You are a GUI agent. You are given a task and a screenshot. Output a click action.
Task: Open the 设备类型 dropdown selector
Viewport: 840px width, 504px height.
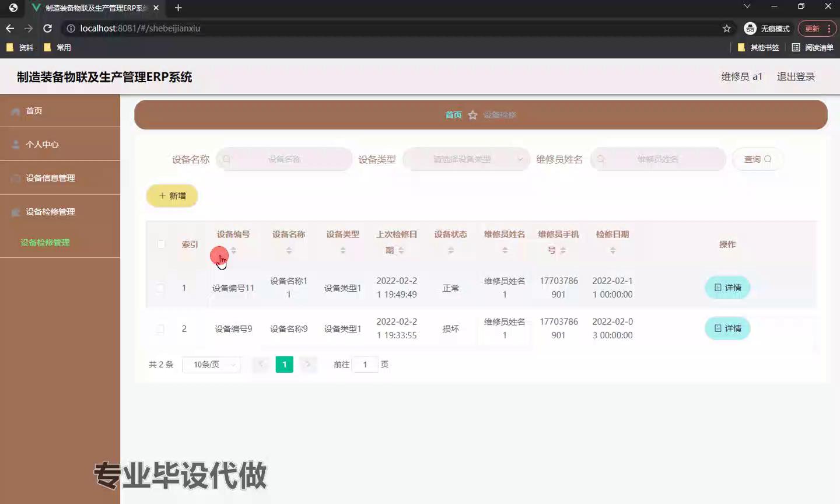pos(466,159)
